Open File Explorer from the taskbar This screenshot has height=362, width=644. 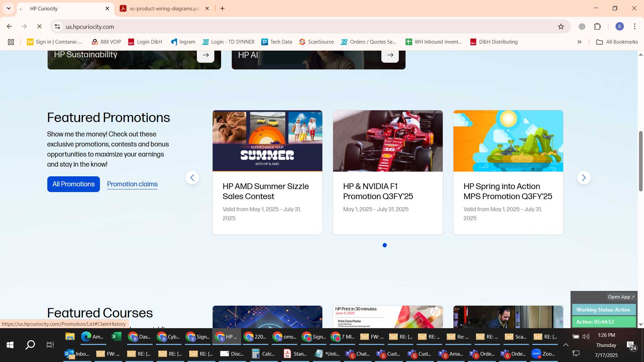pos(70,337)
